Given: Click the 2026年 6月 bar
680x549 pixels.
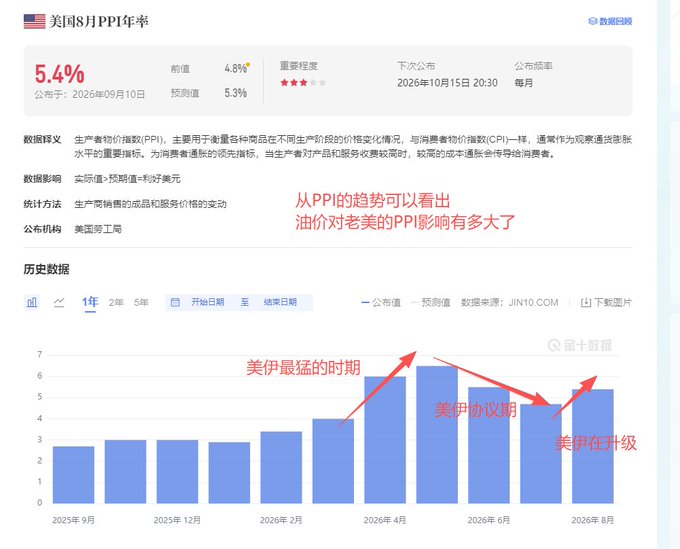Looking at the screenshot, I should tap(489, 445).
